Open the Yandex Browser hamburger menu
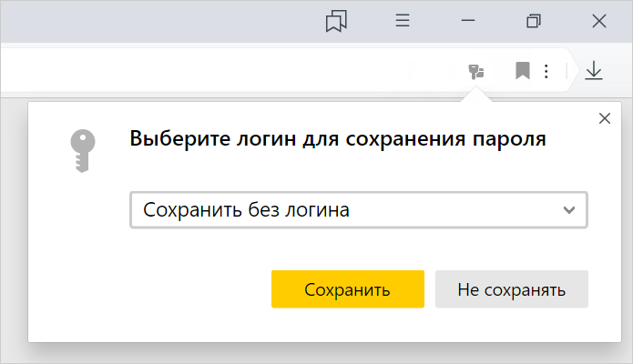633x364 pixels. click(403, 21)
